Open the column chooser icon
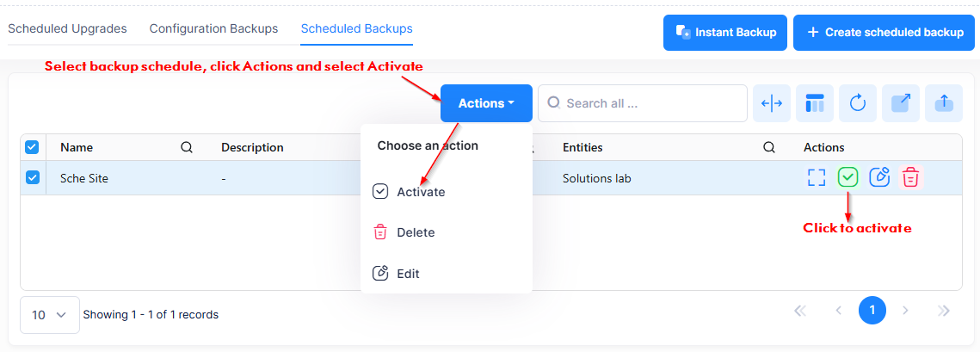 (815, 103)
